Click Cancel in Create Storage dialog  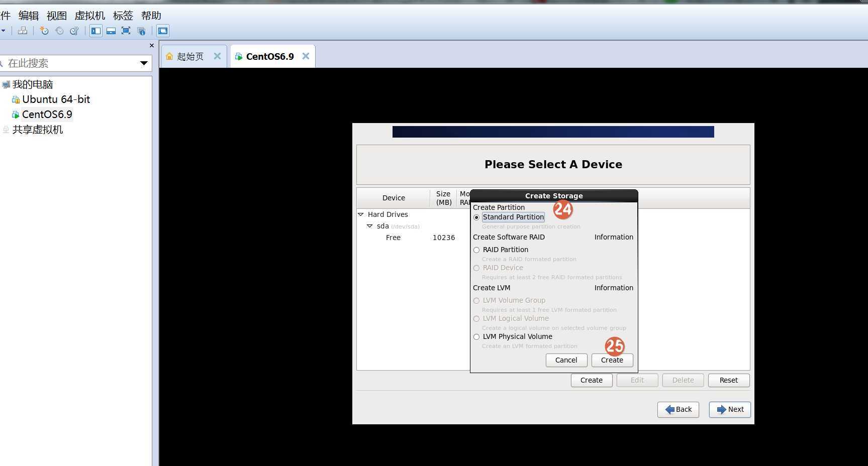click(x=566, y=360)
